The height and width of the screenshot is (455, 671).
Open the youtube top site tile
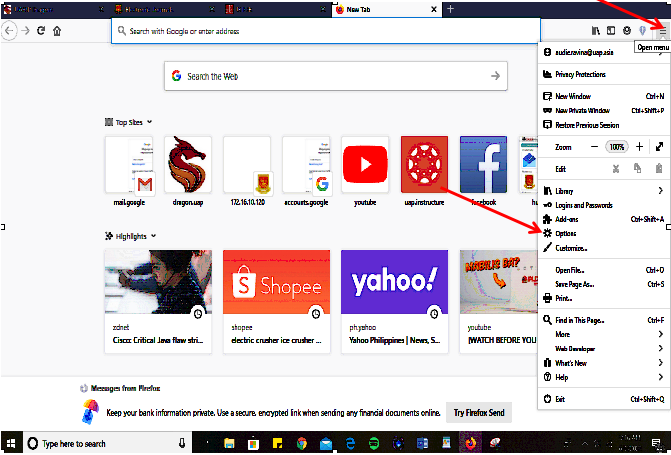click(x=365, y=171)
